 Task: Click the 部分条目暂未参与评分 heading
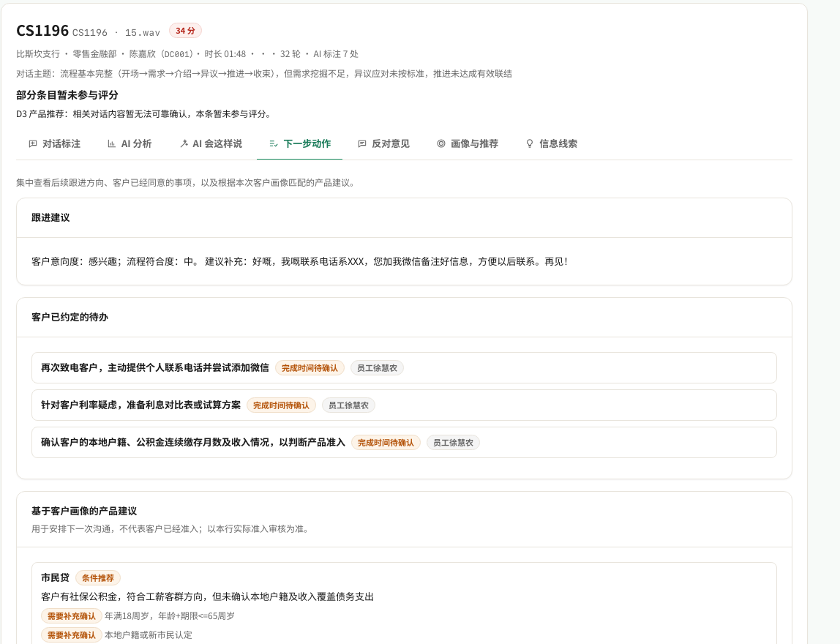tap(67, 95)
